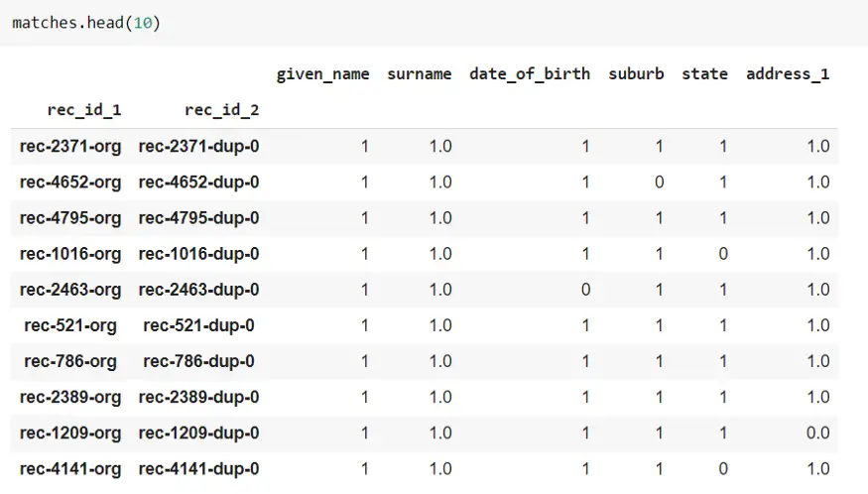Select the surname column header
This screenshot has height=494, width=868.
[x=419, y=74]
